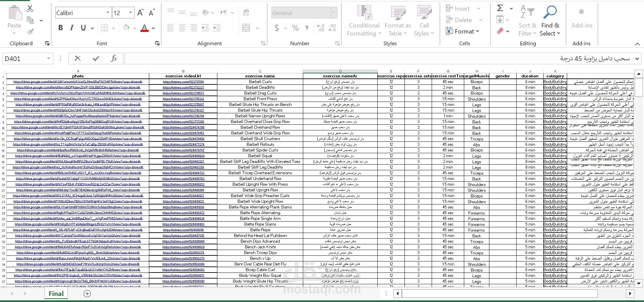
Task: Click the Copy icon
Action: click(x=30, y=20)
